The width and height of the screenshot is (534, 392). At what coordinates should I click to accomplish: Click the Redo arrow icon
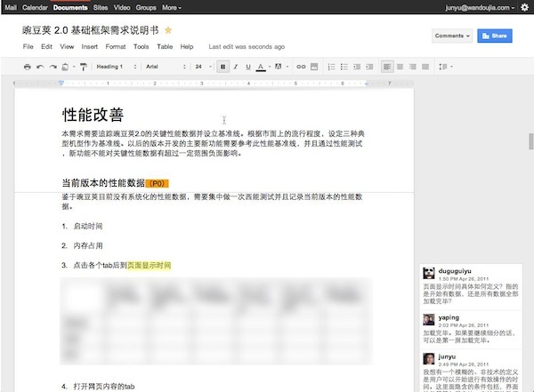click(54, 67)
